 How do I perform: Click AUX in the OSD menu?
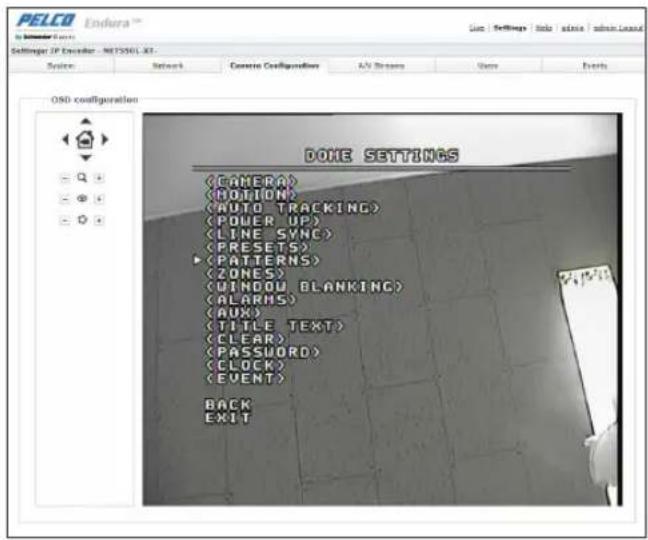click(x=233, y=313)
